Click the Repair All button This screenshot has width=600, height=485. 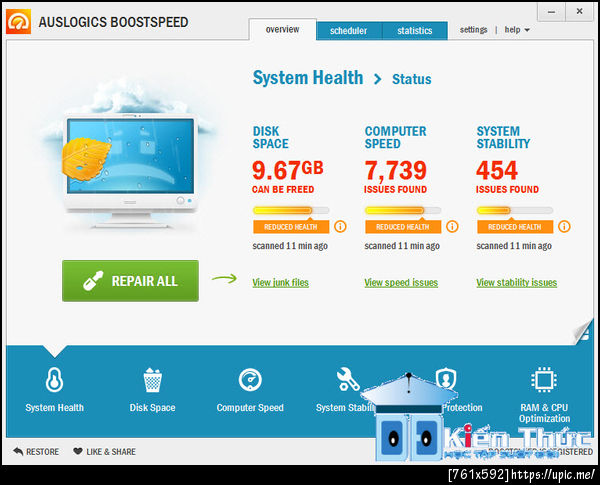point(130,281)
